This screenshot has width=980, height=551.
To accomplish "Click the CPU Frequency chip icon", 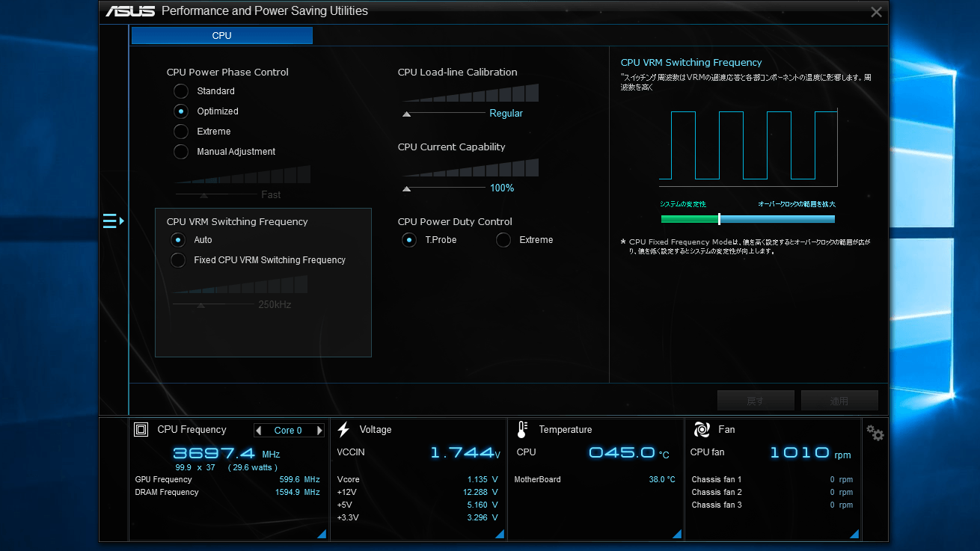I will 141,429.
